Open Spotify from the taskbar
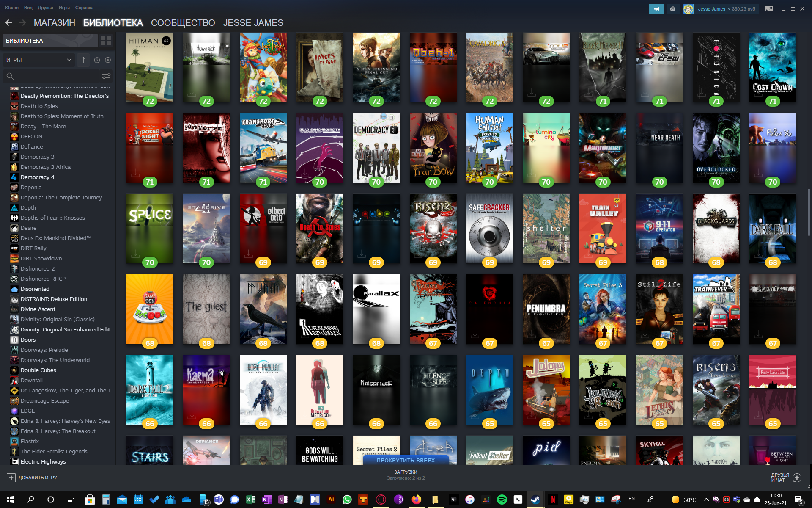 click(x=502, y=500)
